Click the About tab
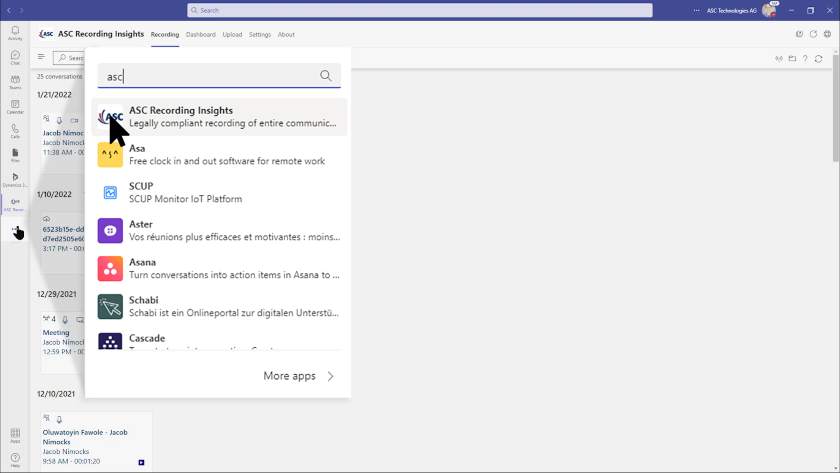The width and height of the screenshot is (840, 473). tap(286, 34)
